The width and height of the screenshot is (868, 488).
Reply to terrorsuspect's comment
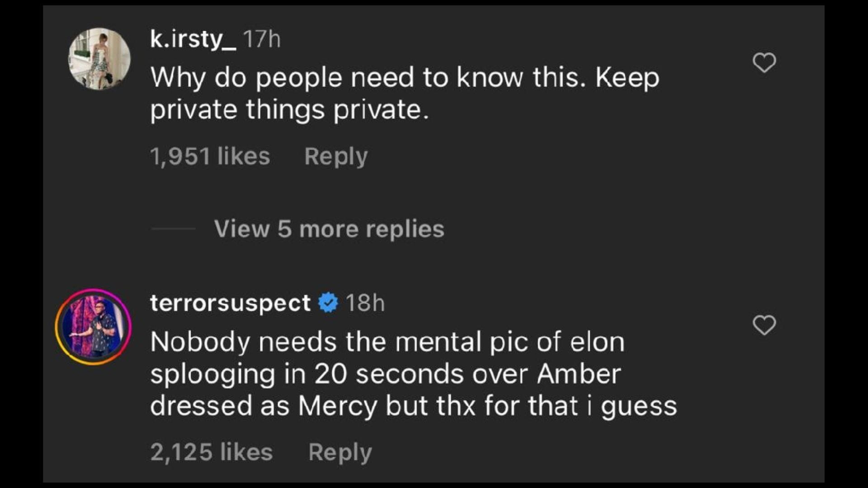point(339,451)
